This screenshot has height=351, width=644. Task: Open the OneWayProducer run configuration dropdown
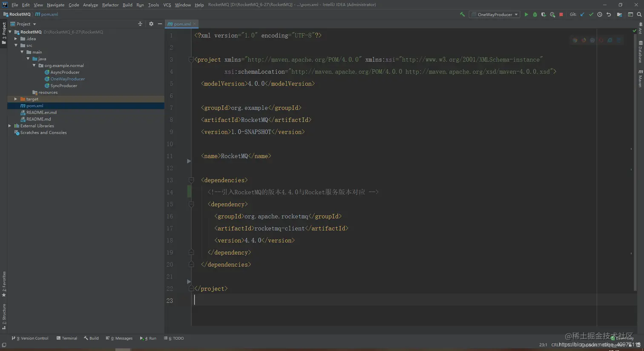pyautogui.click(x=494, y=14)
